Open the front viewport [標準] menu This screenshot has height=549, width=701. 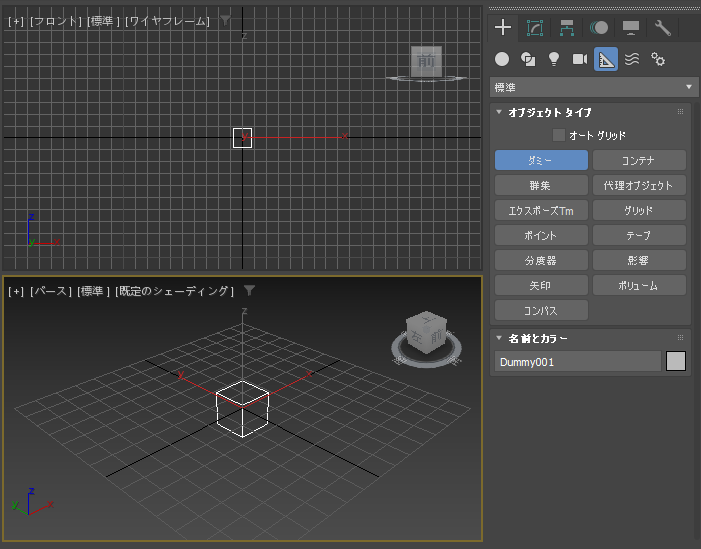tap(103, 21)
